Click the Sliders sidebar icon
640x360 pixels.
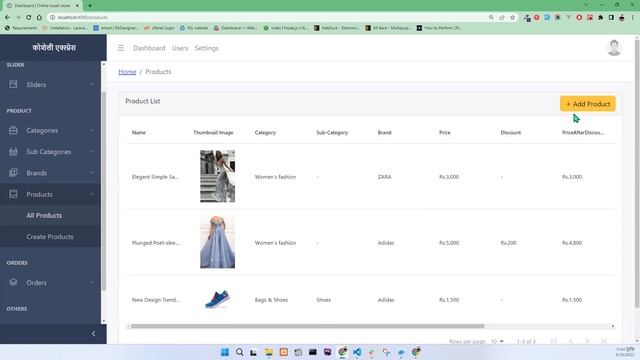coord(13,84)
